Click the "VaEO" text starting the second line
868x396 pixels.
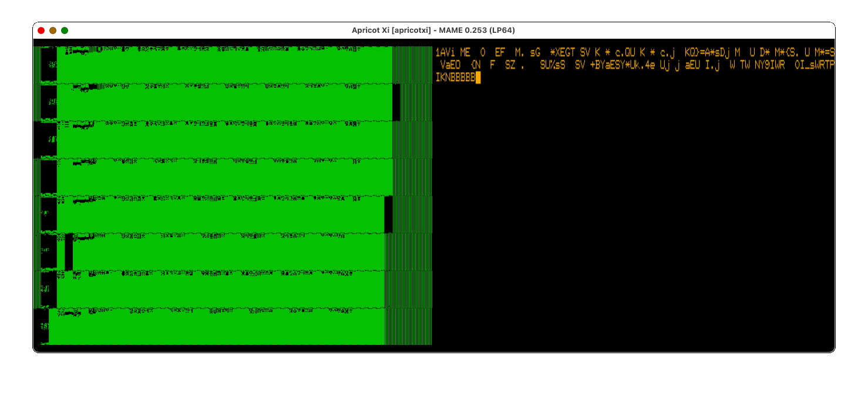[450, 65]
